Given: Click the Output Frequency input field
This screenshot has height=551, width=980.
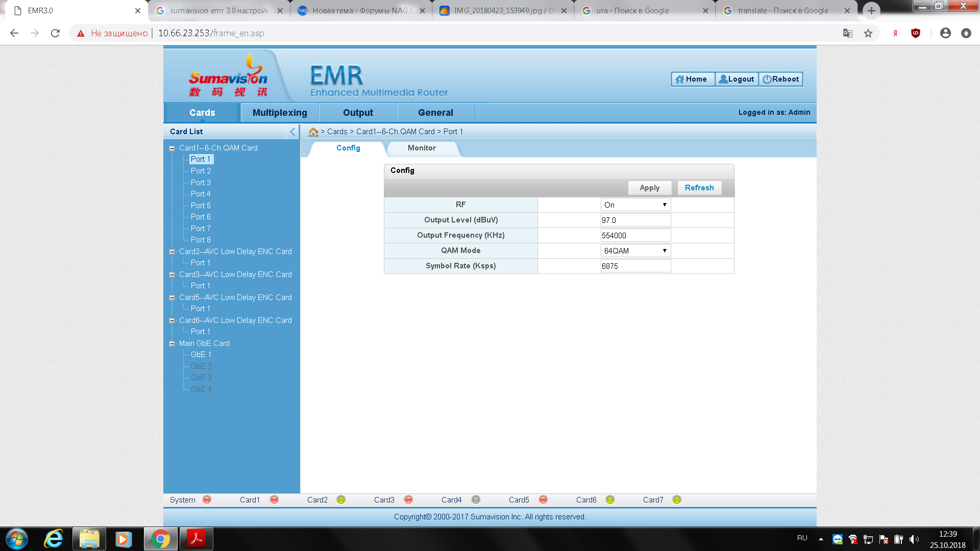Looking at the screenshot, I should pyautogui.click(x=635, y=235).
